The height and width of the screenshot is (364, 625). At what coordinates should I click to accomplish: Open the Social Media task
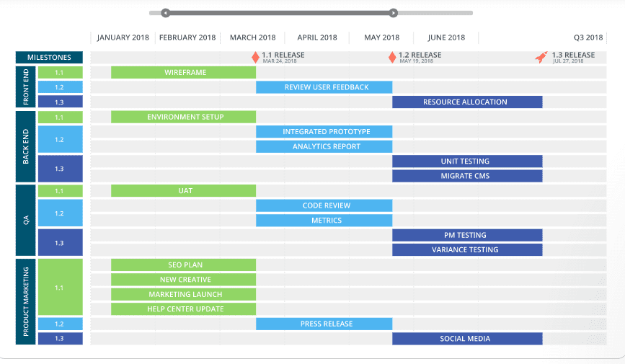point(467,339)
